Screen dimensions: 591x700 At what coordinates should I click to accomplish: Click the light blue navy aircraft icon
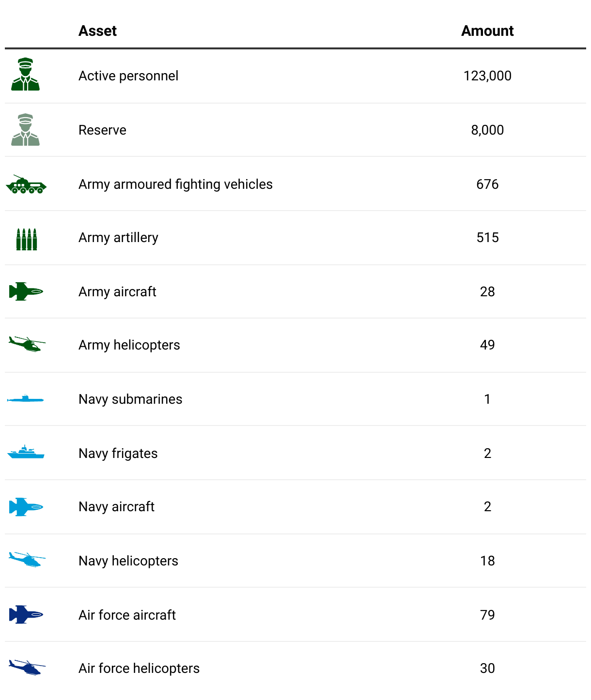26,507
